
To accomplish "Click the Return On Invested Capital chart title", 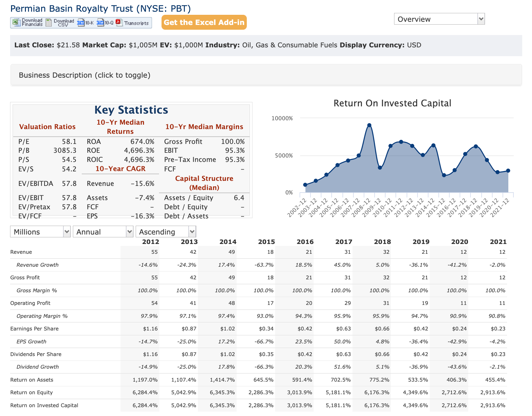I will click(x=392, y=103).
